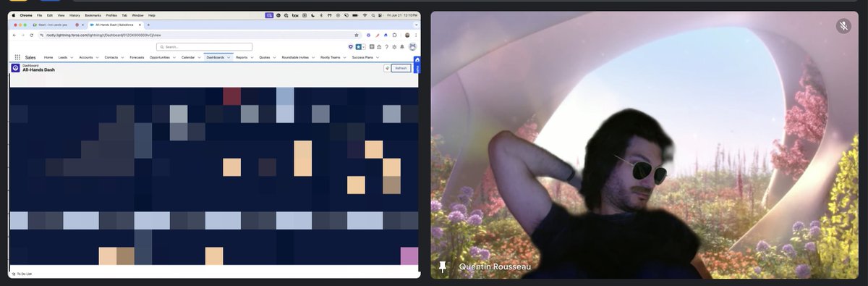Image resolution: width=868 pixels, height=286 pixels.
Task: Click the Trailhead guidance icon in header
Action: [379, 47]
